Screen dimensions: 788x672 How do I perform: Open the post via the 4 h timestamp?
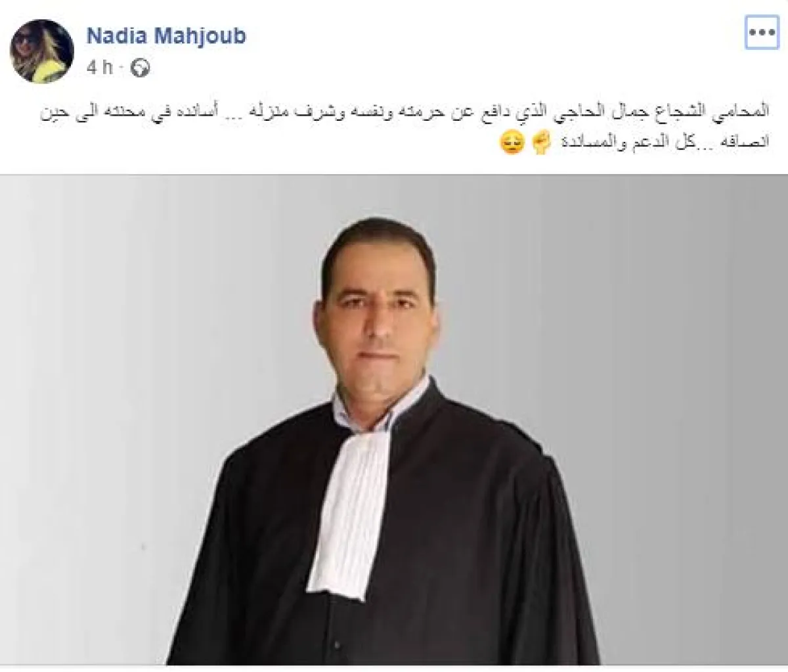(100, 68)
